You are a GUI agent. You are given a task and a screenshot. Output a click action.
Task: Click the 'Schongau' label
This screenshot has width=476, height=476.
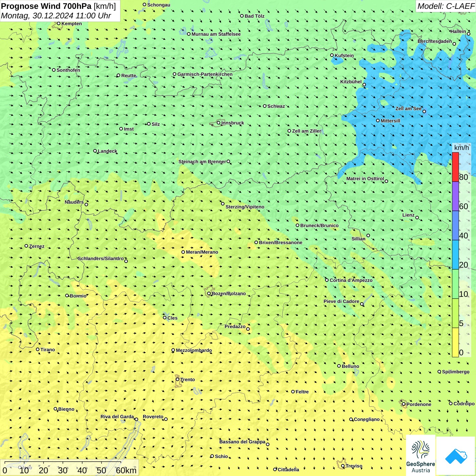pos(159,5)
